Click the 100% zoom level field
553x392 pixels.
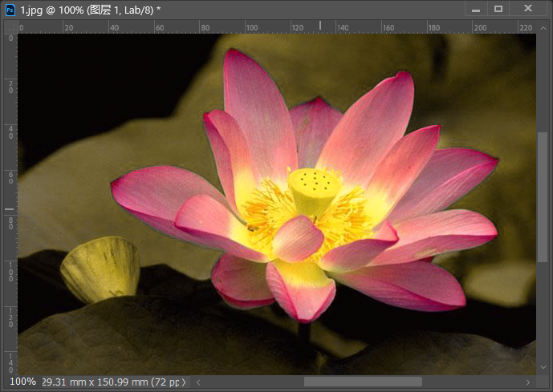tap(22, 382)
